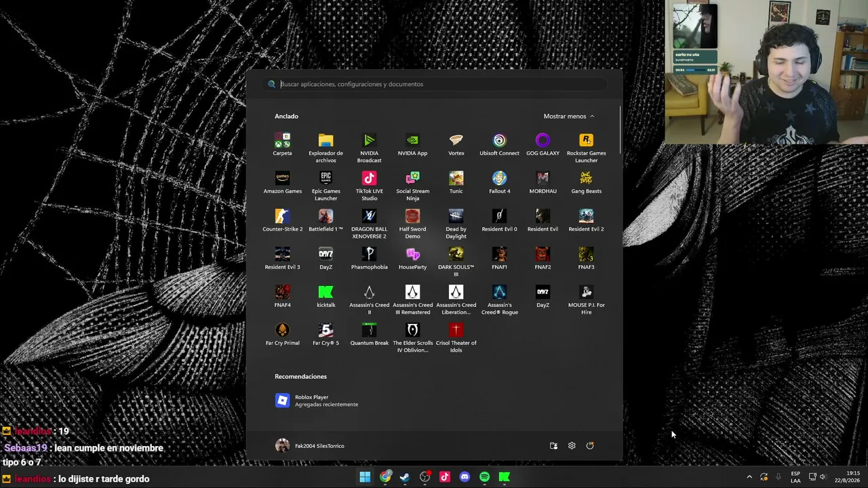
Task: Launch the NVIDIA App
Action: click(412, 145)
